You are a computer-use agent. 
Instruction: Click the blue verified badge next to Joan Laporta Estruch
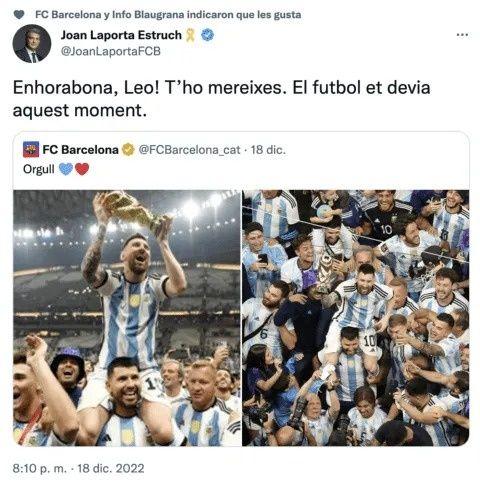point(208,35)
